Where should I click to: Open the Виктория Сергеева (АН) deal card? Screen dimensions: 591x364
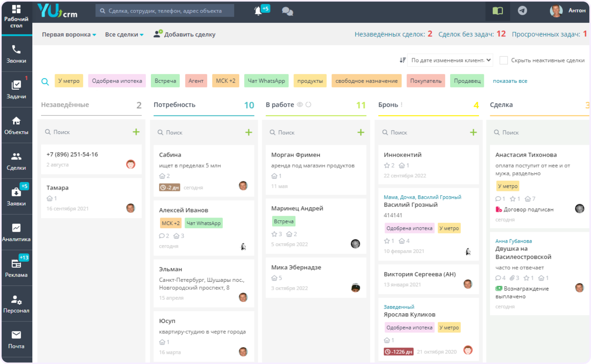(x=428, y=279)
